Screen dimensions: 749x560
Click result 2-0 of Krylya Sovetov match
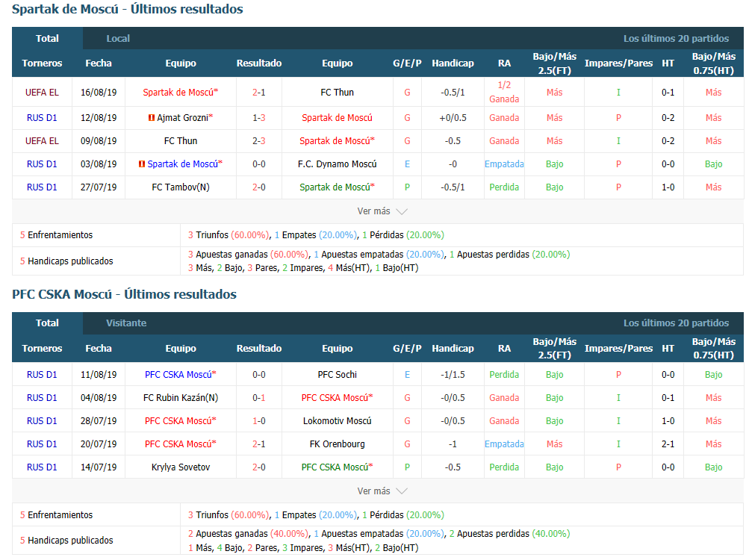pyautogui.click(x=259, y=467)
